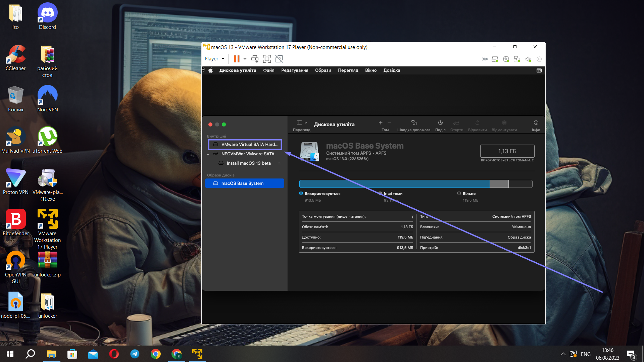Open the NordVPN desktop shortcut
Screen dimensions: 644x362
47,99
